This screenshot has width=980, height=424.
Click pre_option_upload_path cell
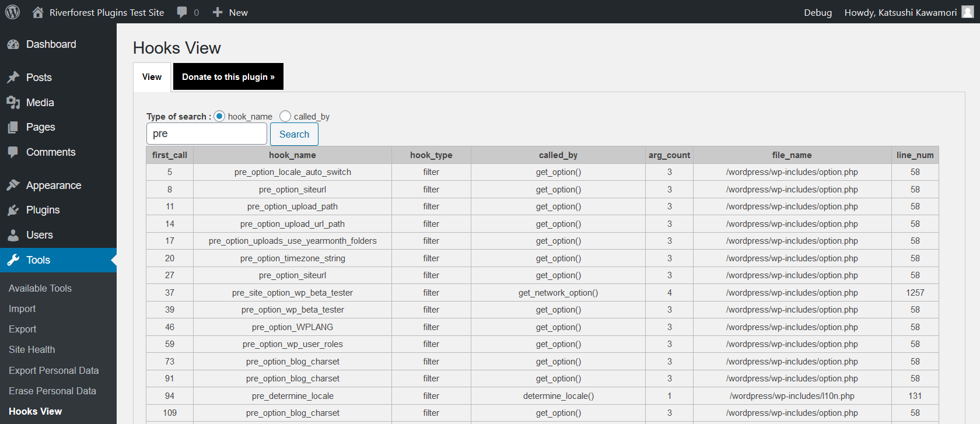point(292,206)
